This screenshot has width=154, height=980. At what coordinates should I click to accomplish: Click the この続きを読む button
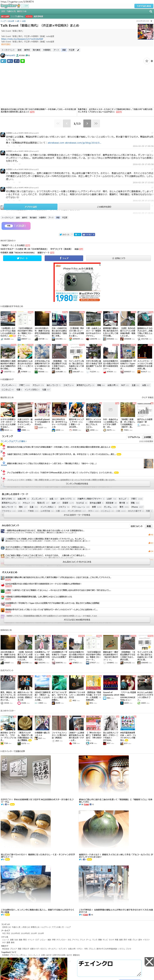point(104,207)
